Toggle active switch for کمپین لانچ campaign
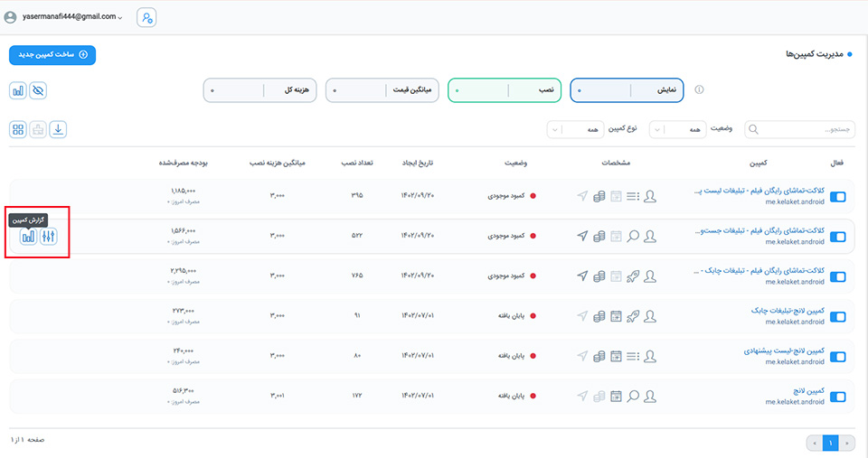 (x=837, y=397)
